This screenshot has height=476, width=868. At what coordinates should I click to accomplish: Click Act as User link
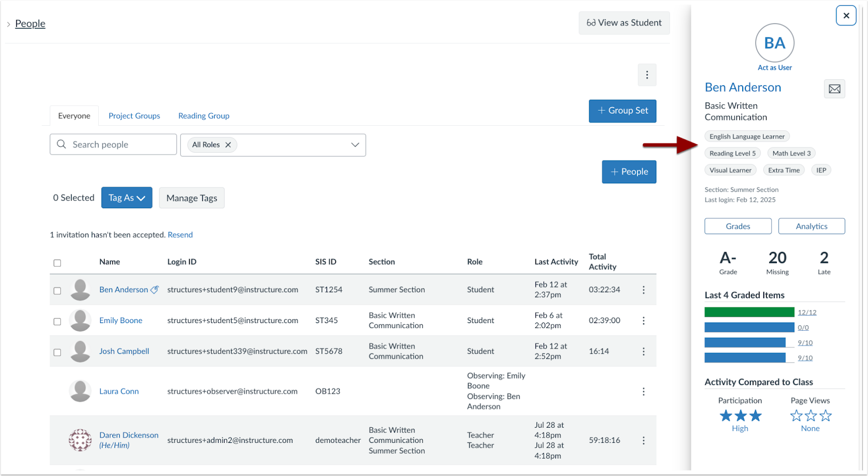tap(775, 68)
